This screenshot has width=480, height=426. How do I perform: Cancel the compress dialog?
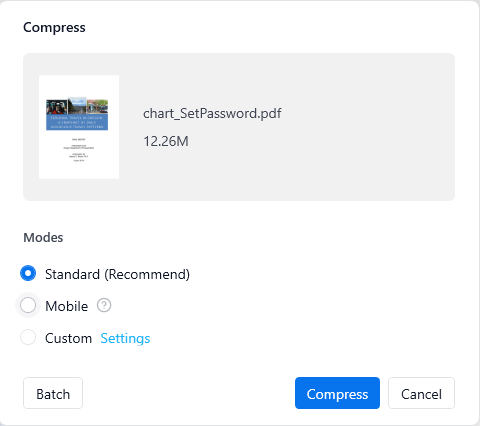pos(421,393)
